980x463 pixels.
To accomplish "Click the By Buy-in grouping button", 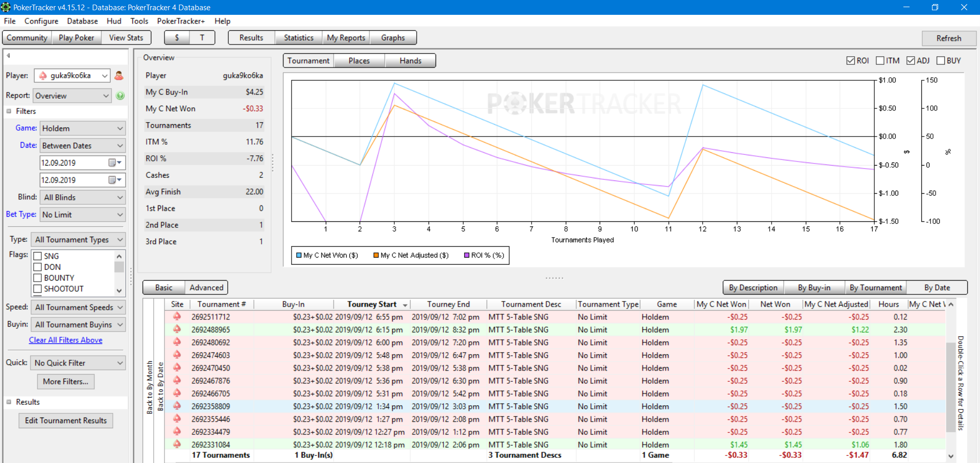I will pyautogui.click(x=814, y=288).
